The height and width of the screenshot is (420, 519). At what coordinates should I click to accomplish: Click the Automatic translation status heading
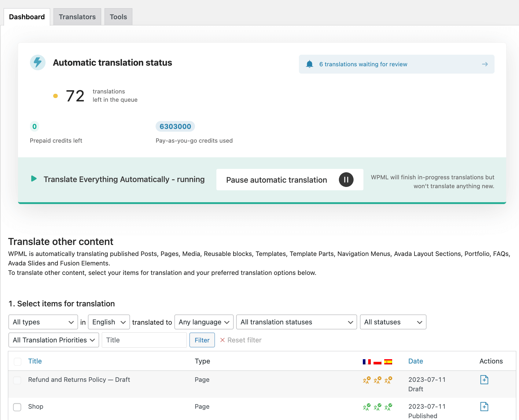point(112,63)
